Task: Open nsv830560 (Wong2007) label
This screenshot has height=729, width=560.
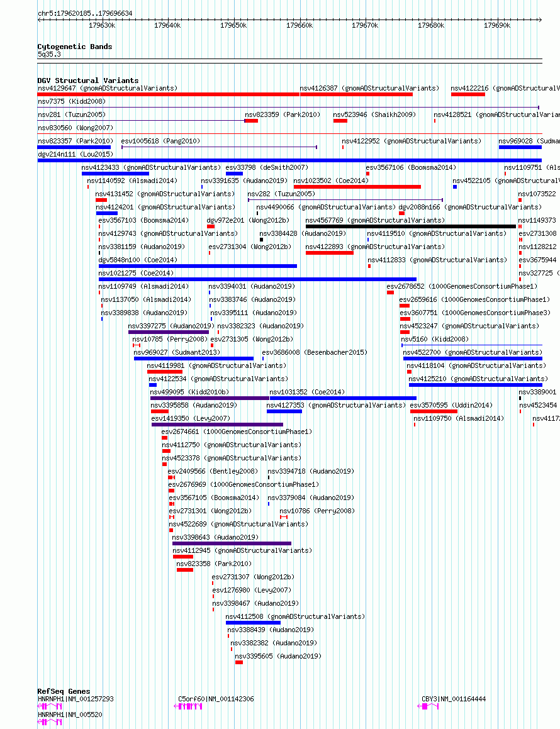Action: tap(76, 128)
